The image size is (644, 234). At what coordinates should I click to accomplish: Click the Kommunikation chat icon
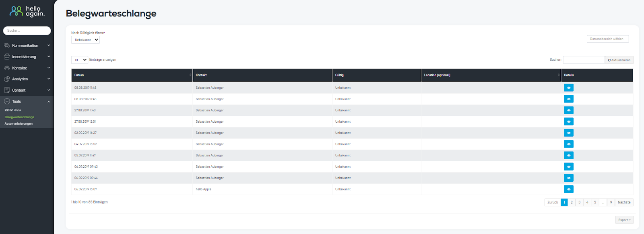tap(7, 45)
